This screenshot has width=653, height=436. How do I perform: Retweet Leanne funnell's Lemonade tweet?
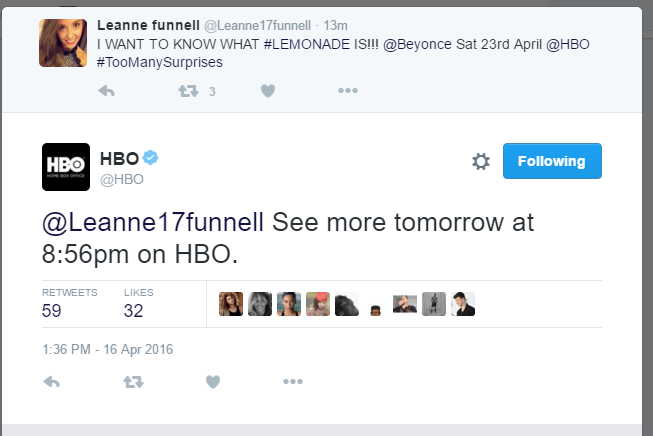pos(188,91)
